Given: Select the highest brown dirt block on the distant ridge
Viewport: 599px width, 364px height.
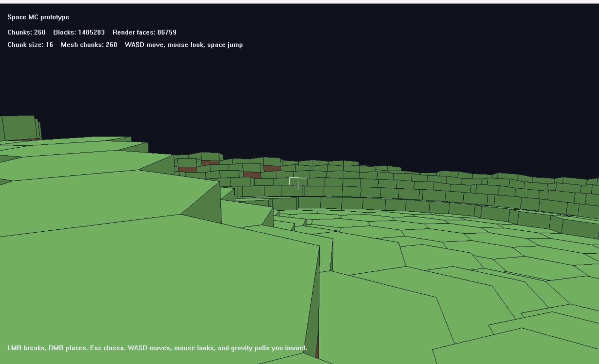Looking at the screenshot, I should click(x=210, y=163).
